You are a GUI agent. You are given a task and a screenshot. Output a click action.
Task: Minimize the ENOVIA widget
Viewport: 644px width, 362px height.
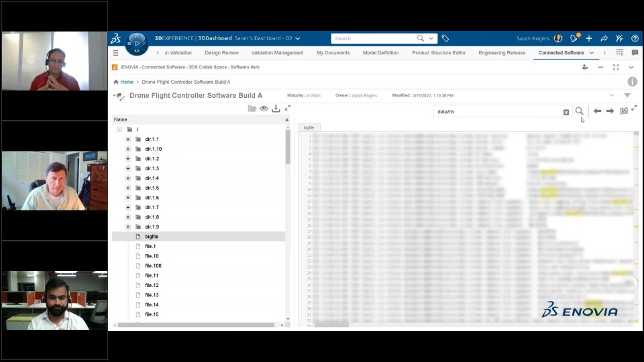pyautogui.click(x=600, y=67)
